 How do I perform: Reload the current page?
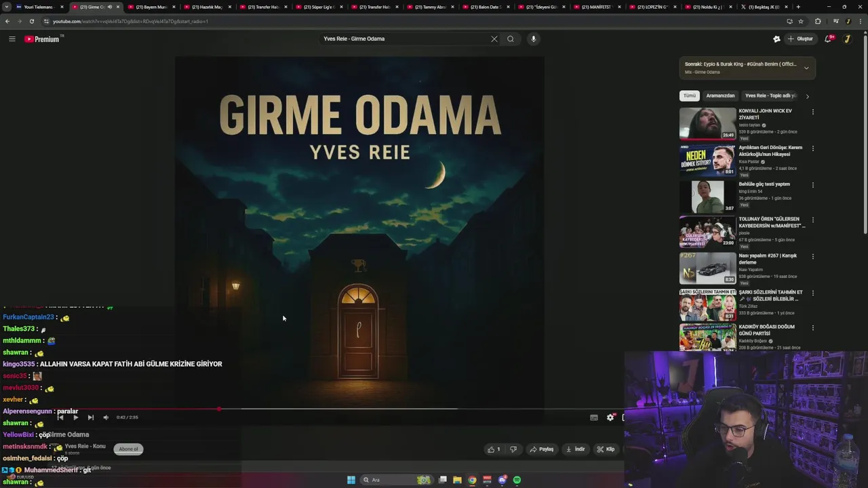(x=32, y=21)
